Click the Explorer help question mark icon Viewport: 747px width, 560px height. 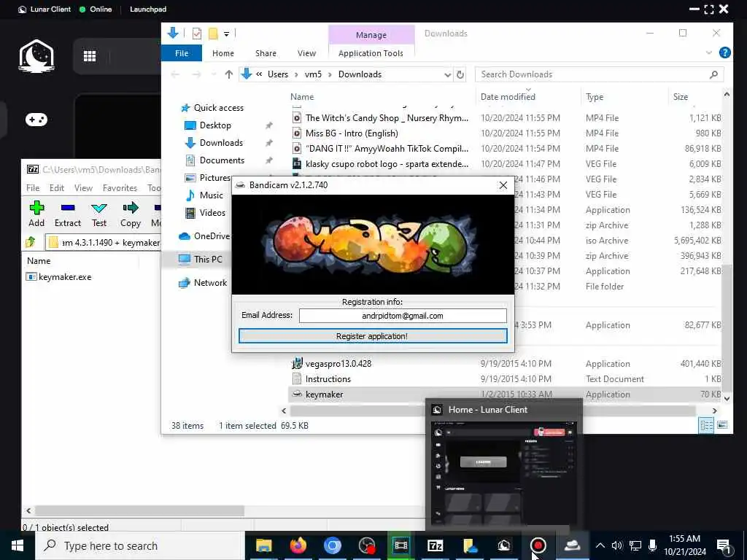click(x=724, y=52)
